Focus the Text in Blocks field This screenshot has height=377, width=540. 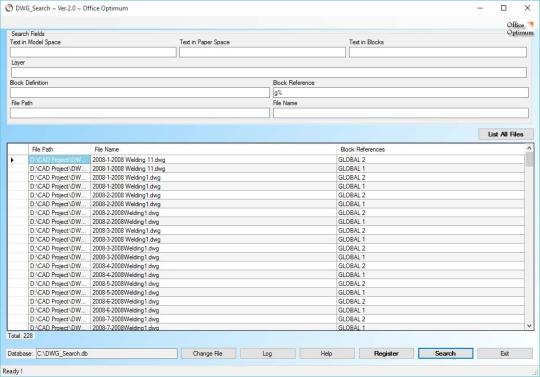click(438, 52)
